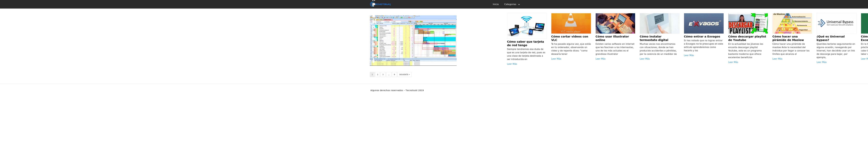Click the SIGUIENTE » next page button
This screenshot has height=151, width=868.
(x=404, y=75)
